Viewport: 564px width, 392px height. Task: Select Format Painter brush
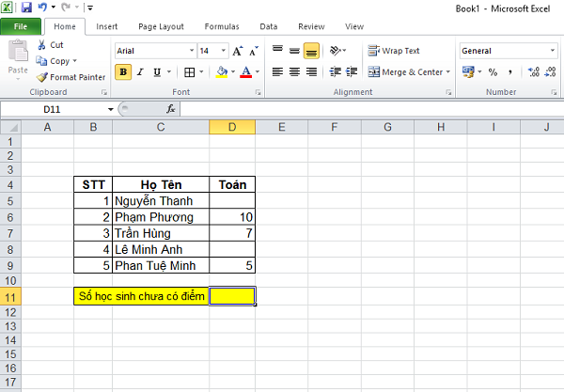70,77
